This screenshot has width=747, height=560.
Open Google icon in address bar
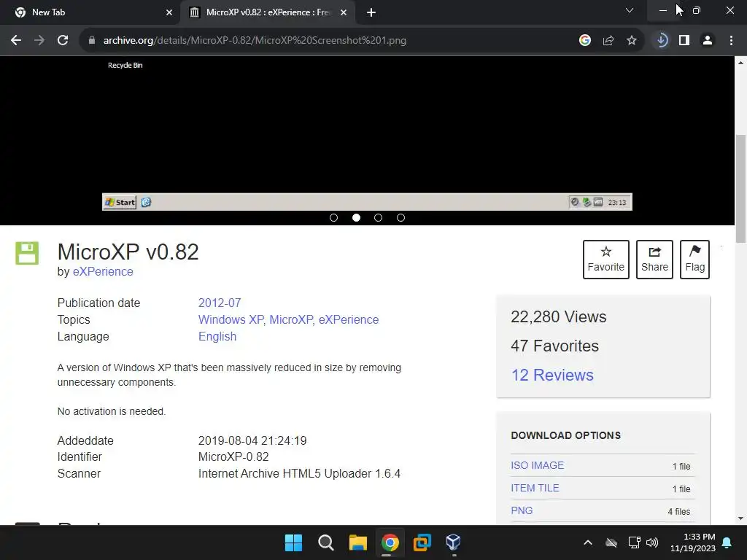coord(584,41)
